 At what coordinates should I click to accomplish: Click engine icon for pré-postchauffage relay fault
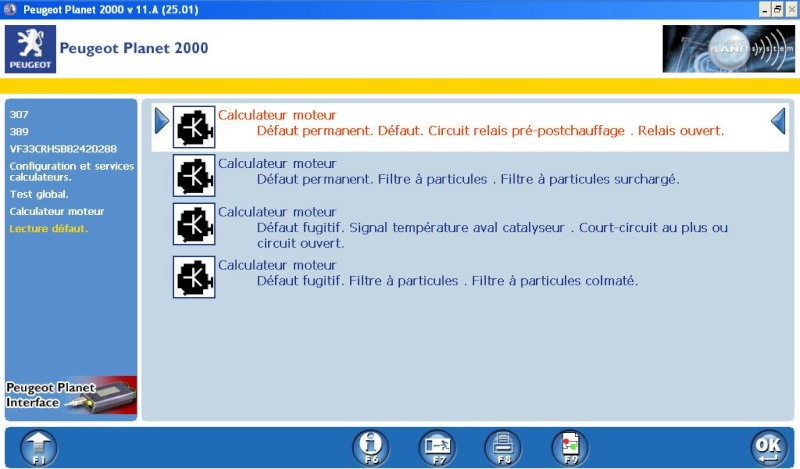click(194, 127)
